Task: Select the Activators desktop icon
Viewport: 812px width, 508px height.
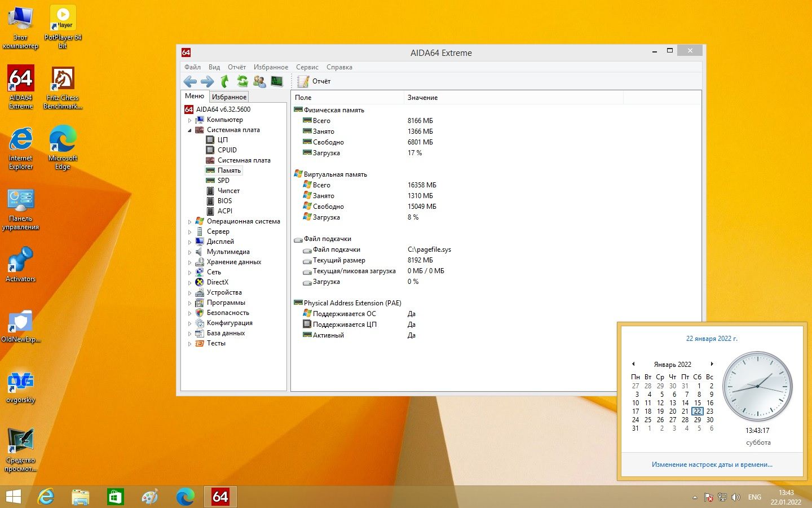Action: [21, 264]
